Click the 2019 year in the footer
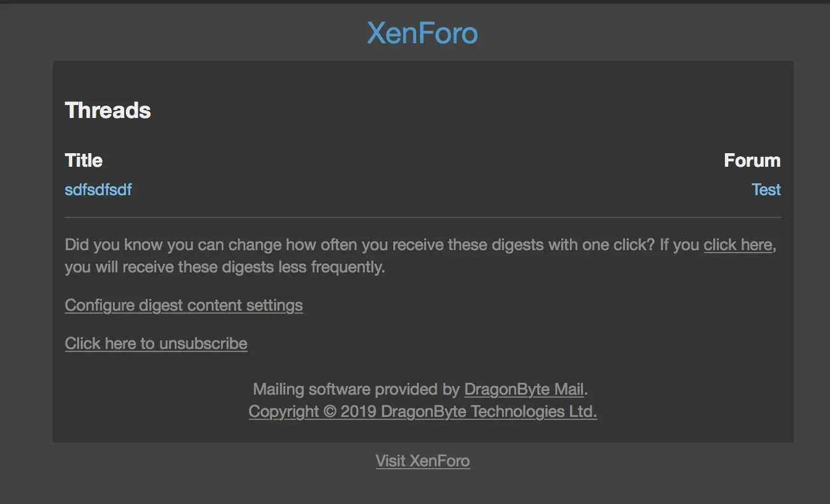 (x=359, y=412)
